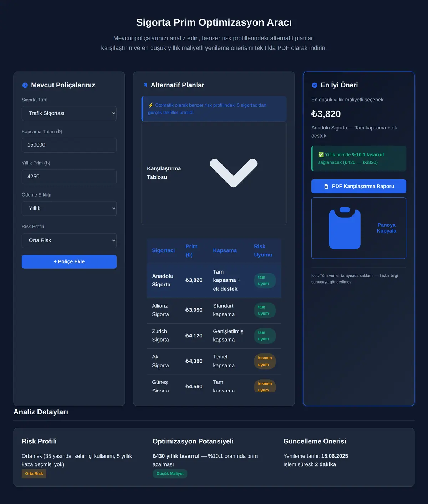Click the large clipboard icon
This screenshot has width=428, height=504.
[345, 228]
